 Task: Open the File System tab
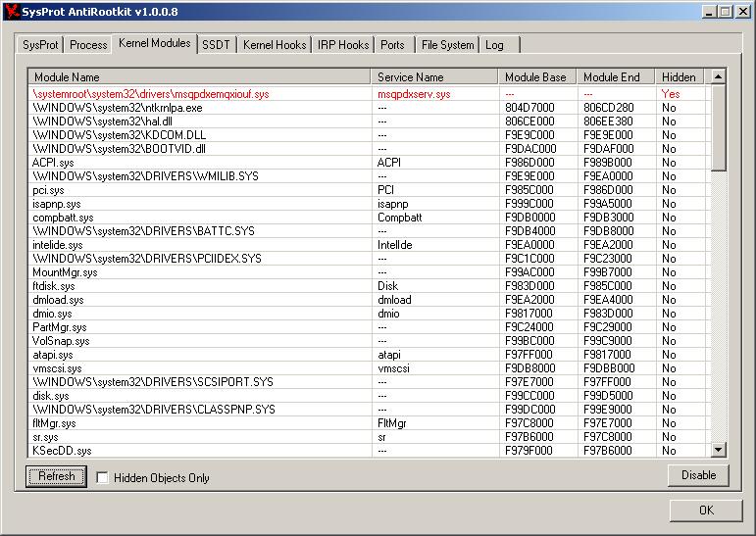click(447, 45)
